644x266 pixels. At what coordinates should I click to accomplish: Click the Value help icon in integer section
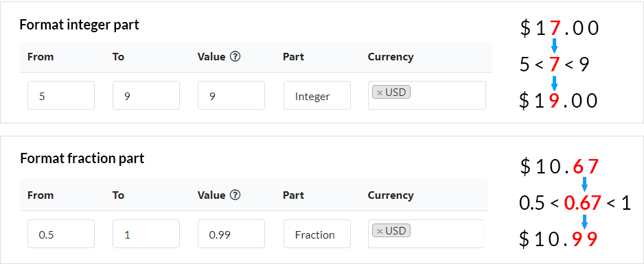pos(235,57)
